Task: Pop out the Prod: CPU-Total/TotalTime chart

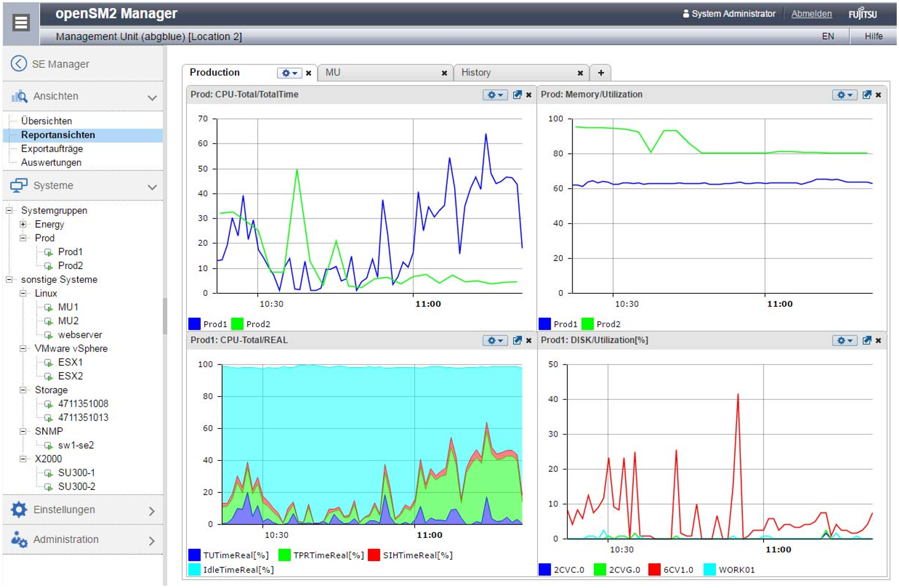Action: click(x=517, y=95)
